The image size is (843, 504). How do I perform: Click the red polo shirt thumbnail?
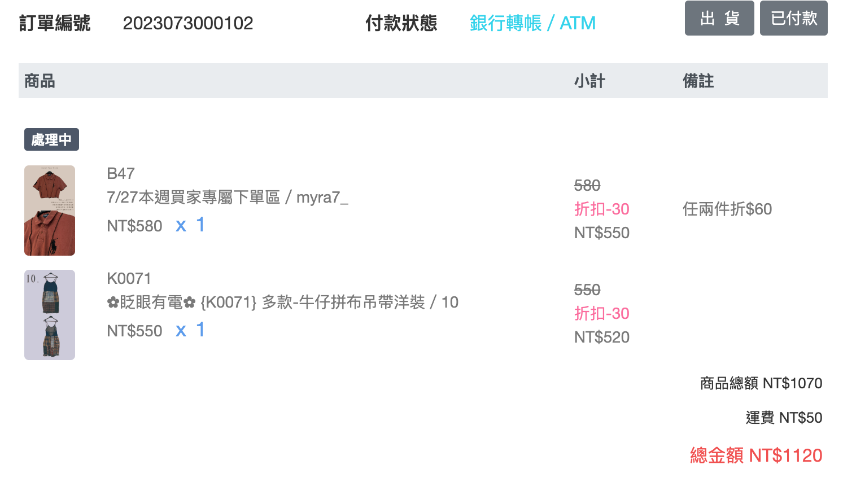click(x=50, y=211)
